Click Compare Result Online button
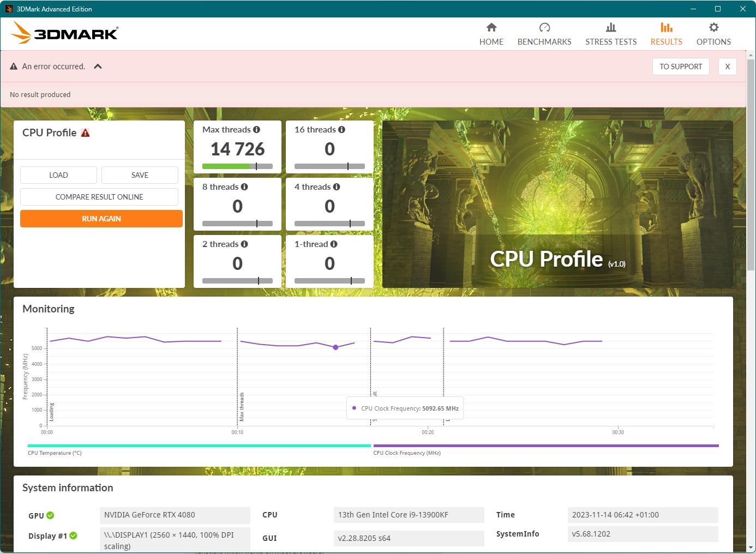 (99, 197)
